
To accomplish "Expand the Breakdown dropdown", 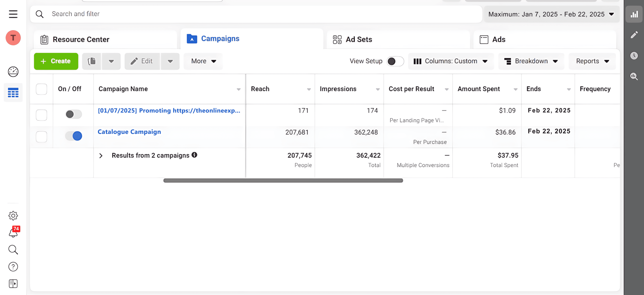I will (x=531, y=61).
